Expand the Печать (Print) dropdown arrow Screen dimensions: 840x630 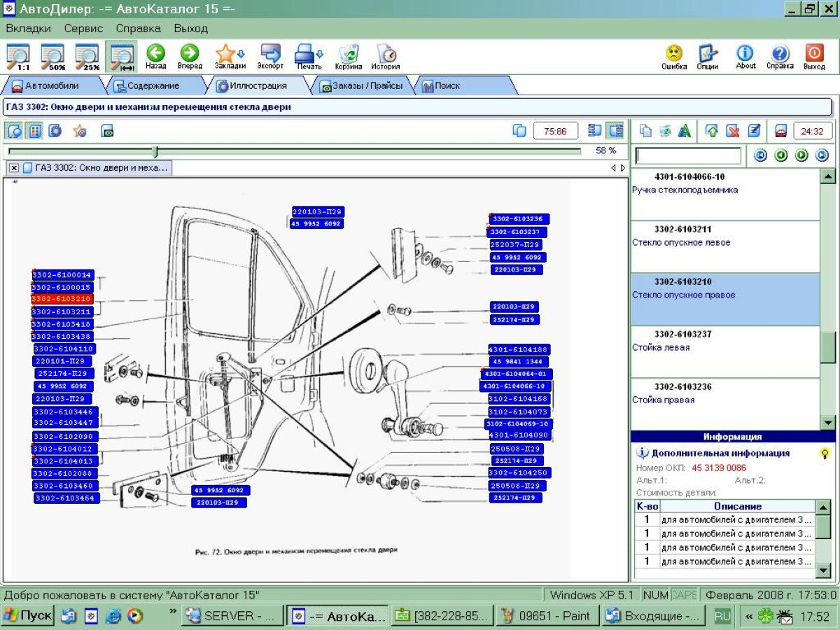click(320, 54)
